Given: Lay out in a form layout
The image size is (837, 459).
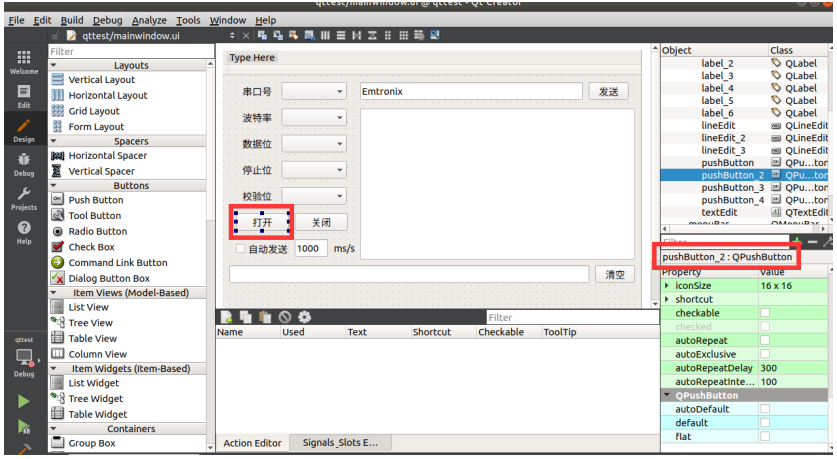Looking at the screenshot, I should click(x=388, y=35).
